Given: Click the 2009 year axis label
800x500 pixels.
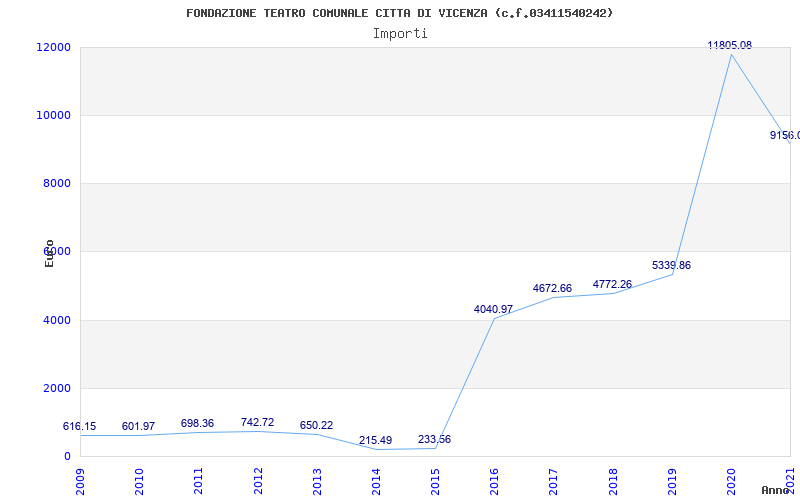Looking at the screenshot, I should point(80,479).
